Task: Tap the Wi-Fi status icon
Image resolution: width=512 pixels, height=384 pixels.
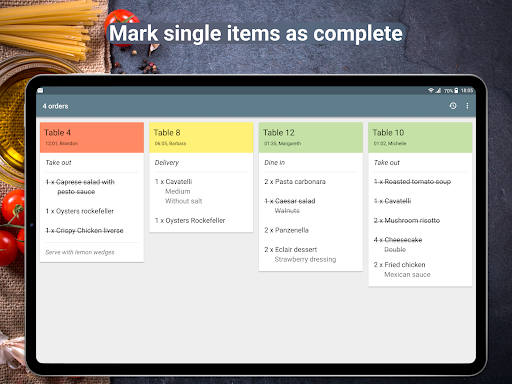Action: click(x=431, y=90)
